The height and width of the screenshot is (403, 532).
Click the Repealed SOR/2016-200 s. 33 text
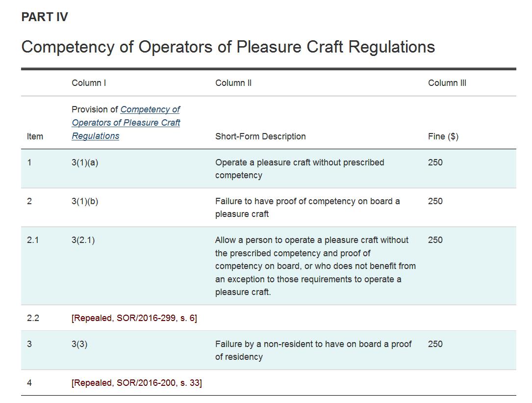tap(137, 383)
